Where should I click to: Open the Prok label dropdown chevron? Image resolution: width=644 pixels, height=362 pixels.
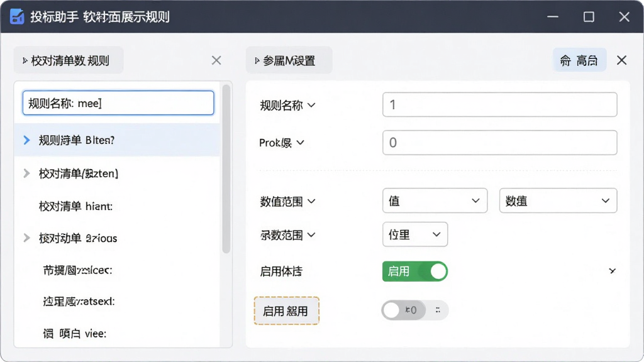(300, 143)
